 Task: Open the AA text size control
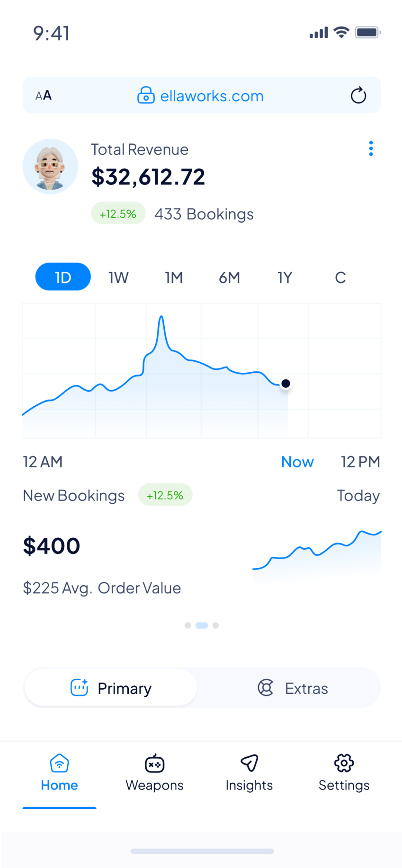44,96
